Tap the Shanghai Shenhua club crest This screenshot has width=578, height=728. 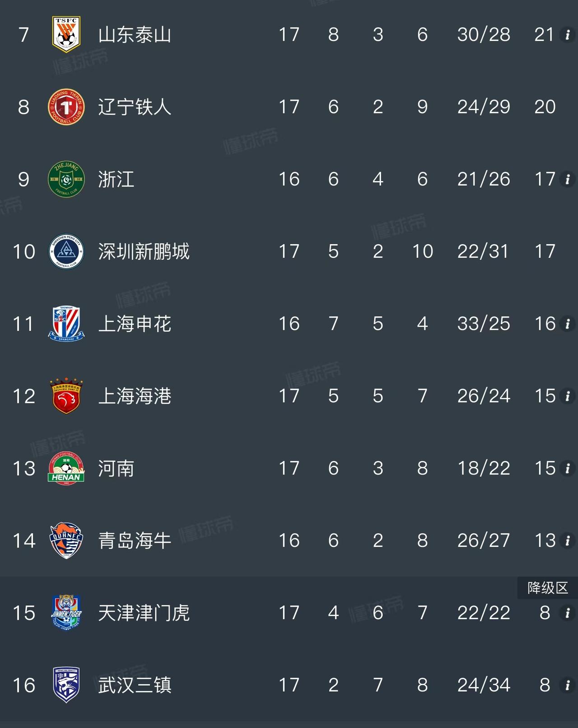click(x=66, y=324)
